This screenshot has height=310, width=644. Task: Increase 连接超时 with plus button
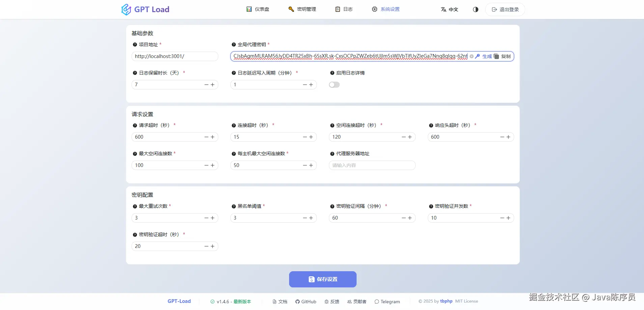coord(311,137)
